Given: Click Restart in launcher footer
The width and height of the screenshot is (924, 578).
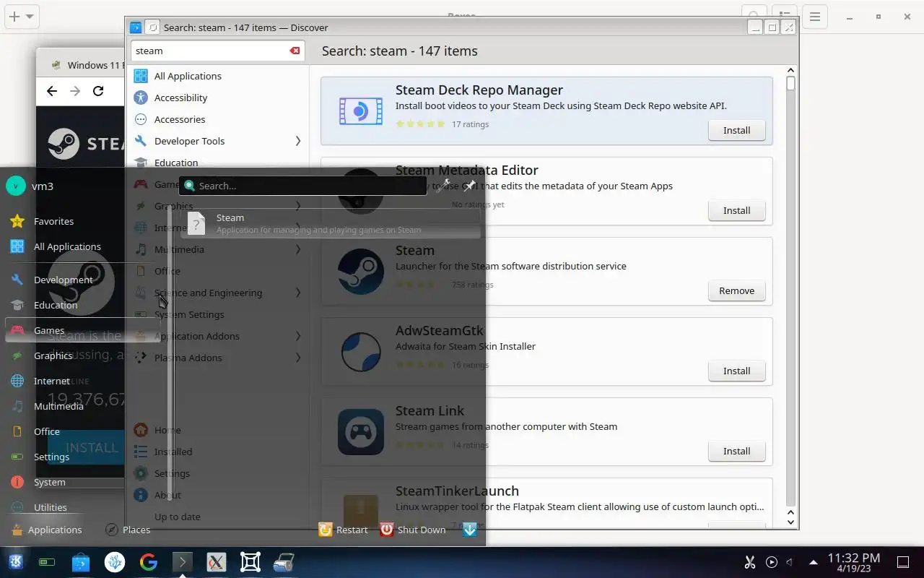Looking at the screenshot, I should pos(344,530).
